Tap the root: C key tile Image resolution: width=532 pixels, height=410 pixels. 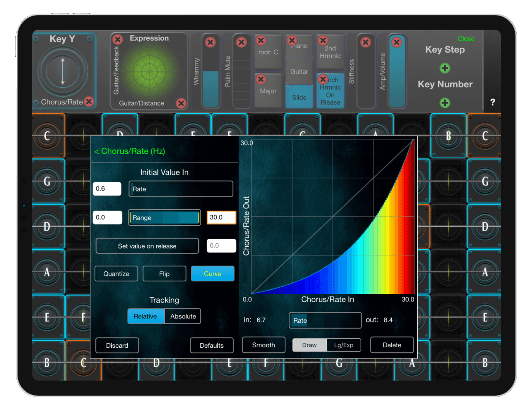click(x=268, y=52)
